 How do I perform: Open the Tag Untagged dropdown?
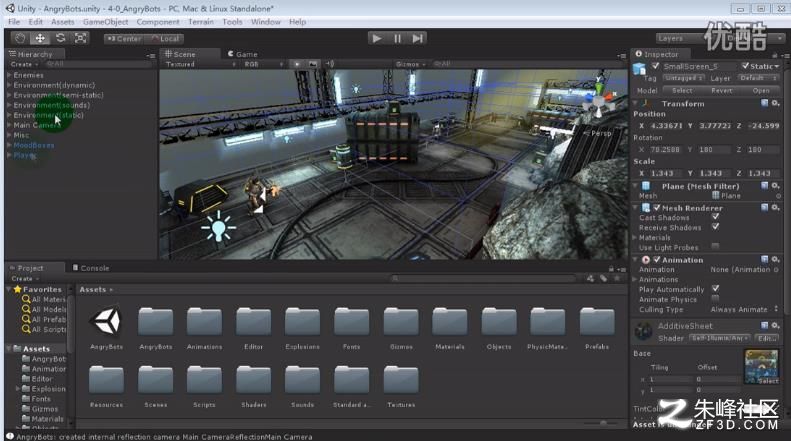coord(684,78)
